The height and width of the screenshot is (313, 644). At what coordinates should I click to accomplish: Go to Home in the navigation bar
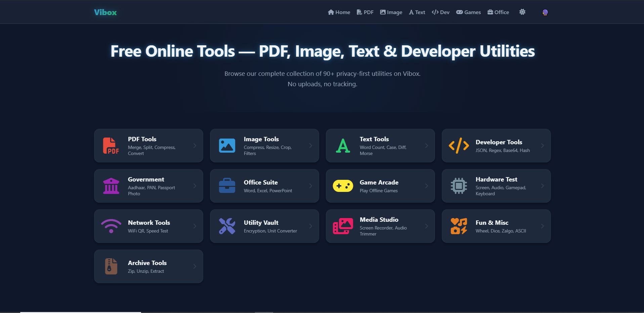pyautogui.click(x=339, y=12)
